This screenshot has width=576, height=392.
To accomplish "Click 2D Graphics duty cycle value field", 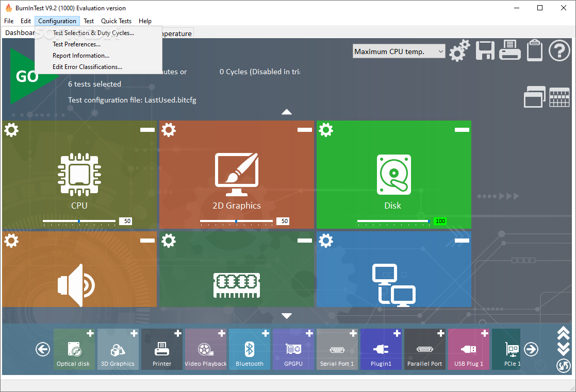I will [x=283, y=221].
